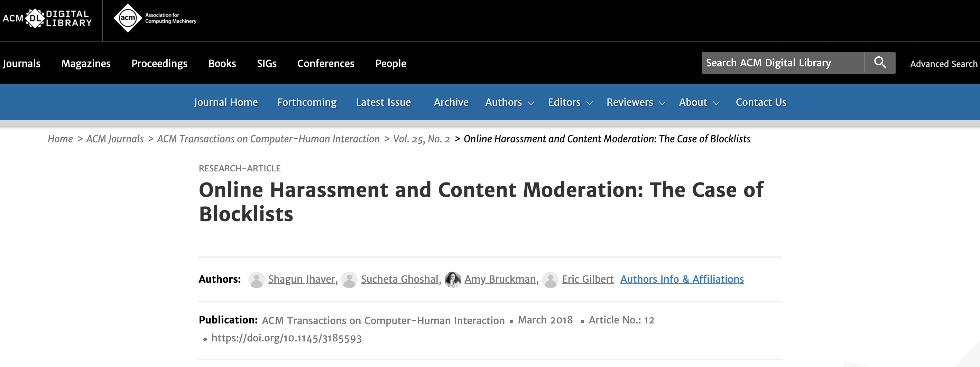The width and height of the screenshot is (980, 367).
Task: Click Sucheta Ghoshal's avatar icon
Action: (x=349, y=280)
